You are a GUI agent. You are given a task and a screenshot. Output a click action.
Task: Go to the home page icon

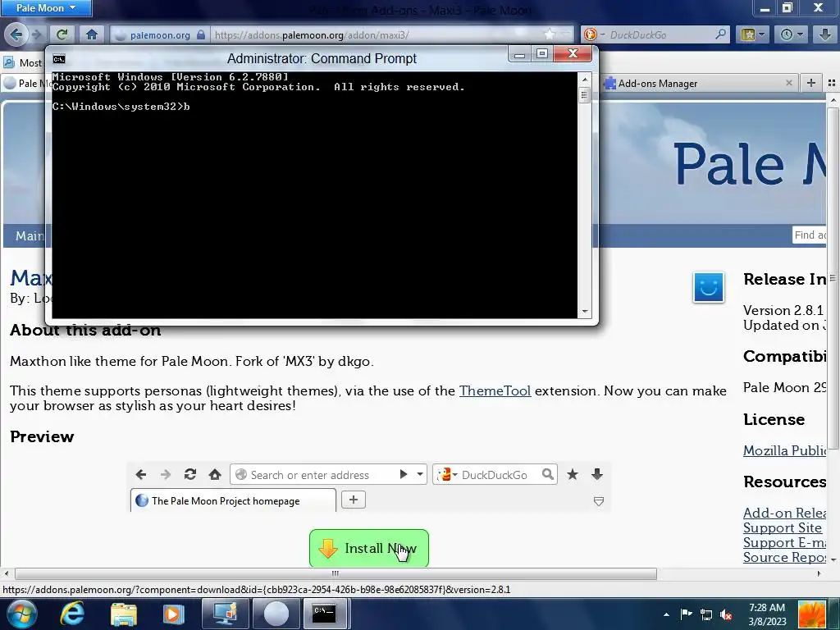[x=92, y=34]
